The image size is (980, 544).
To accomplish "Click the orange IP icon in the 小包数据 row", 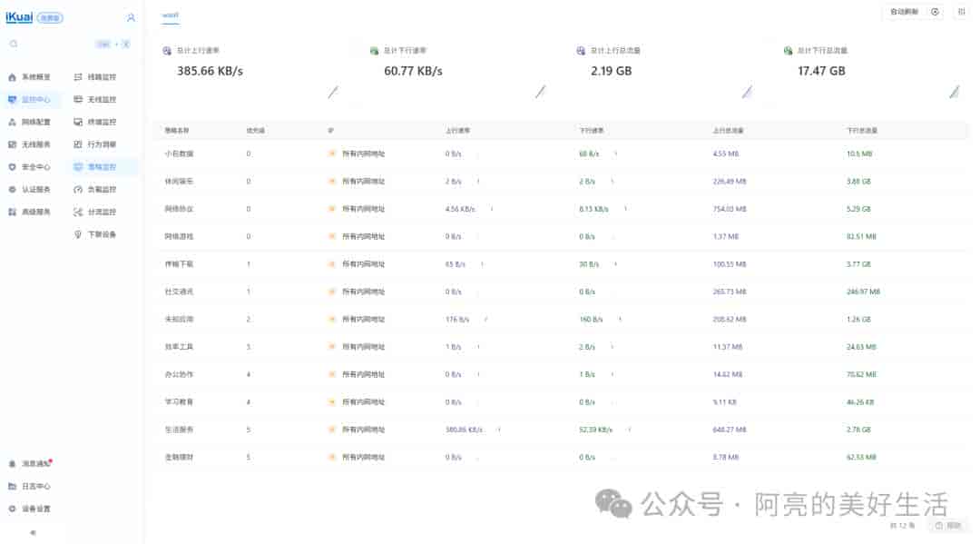I will (x=332, y=153).
